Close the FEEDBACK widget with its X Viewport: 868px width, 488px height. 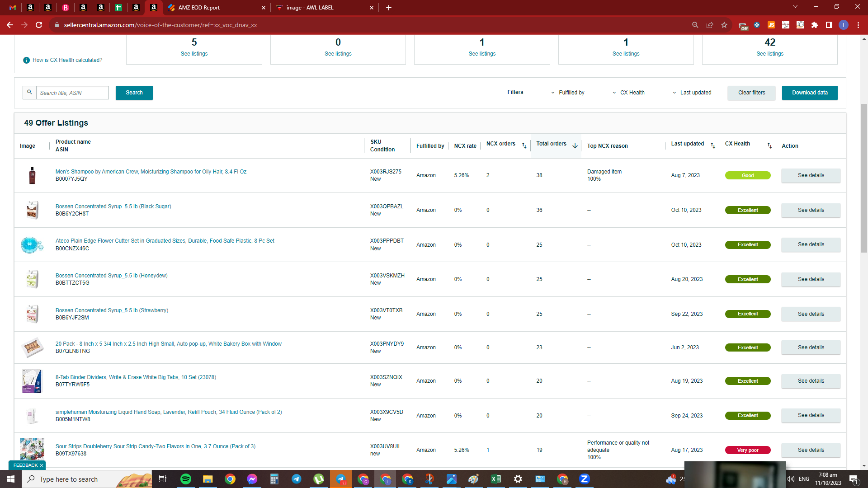(42, 465)
